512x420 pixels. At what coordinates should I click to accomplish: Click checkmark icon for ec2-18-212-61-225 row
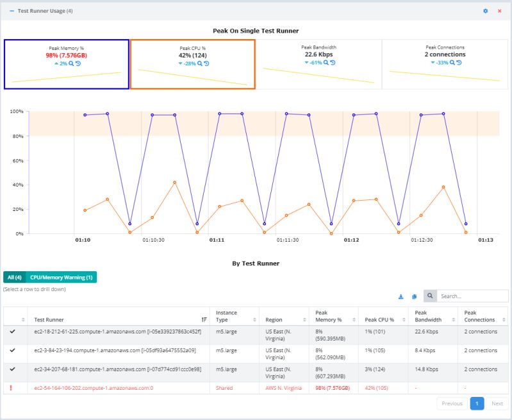tap(12, 332)
